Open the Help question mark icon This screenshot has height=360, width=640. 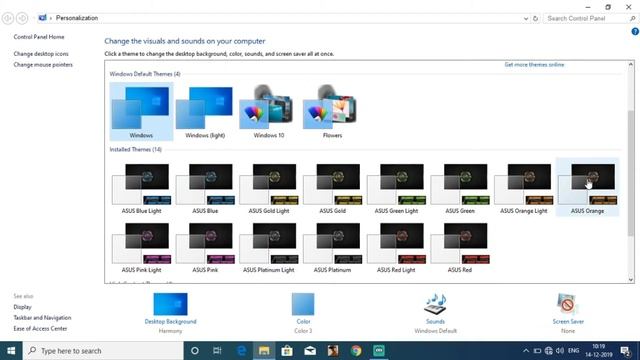635,31
